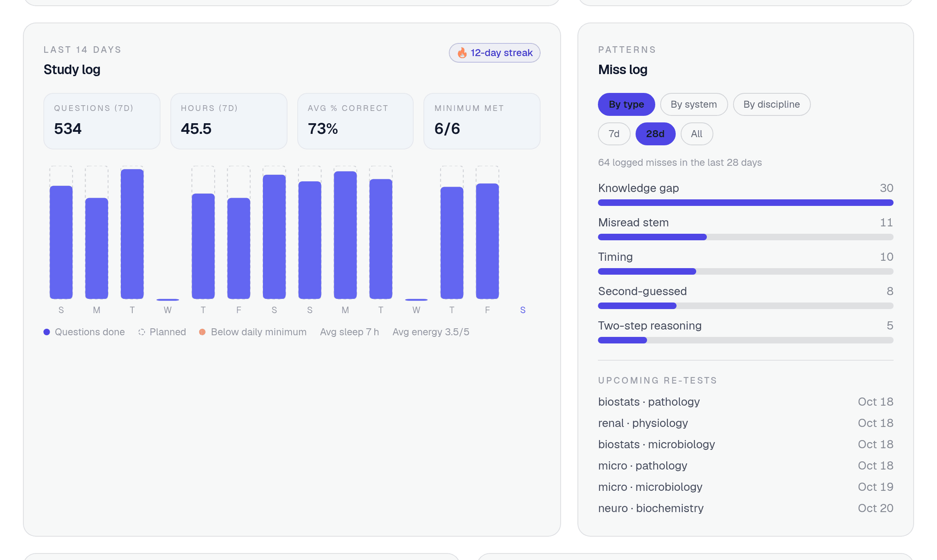Open biostats · microbiology re-test
The image size is (937, 560).
pyautogui.click(x=745, y=444)
